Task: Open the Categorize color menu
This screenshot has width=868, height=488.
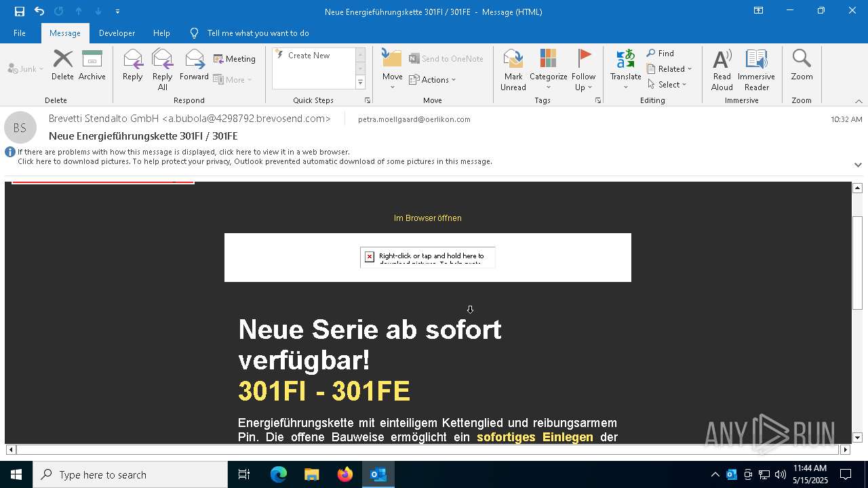Action: [548, 69]
